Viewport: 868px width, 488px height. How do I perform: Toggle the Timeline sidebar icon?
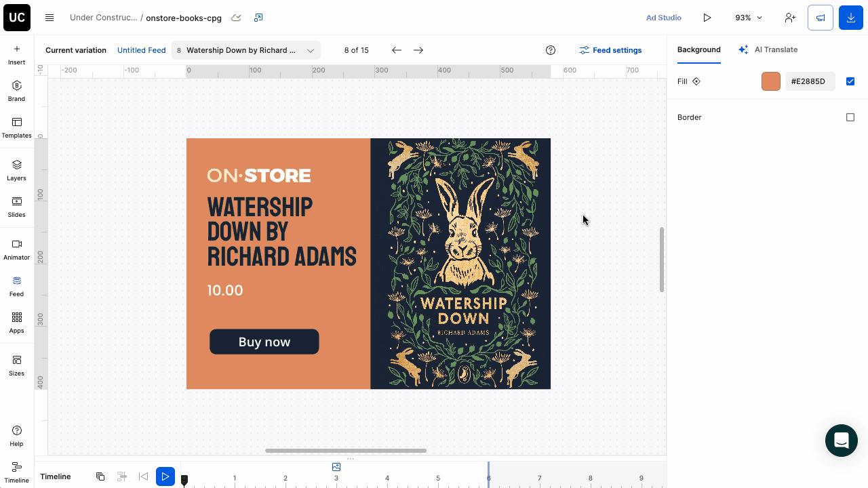click(17, 472)
